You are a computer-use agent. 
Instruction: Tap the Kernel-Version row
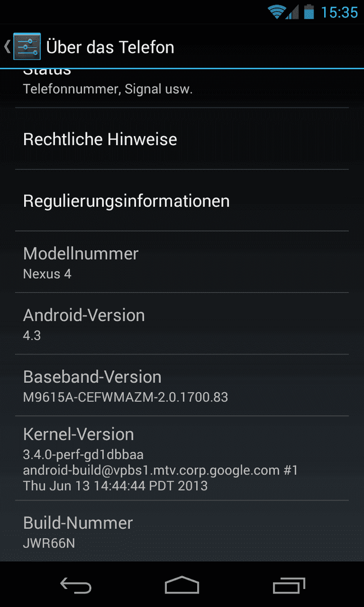[x=182, y=458]
